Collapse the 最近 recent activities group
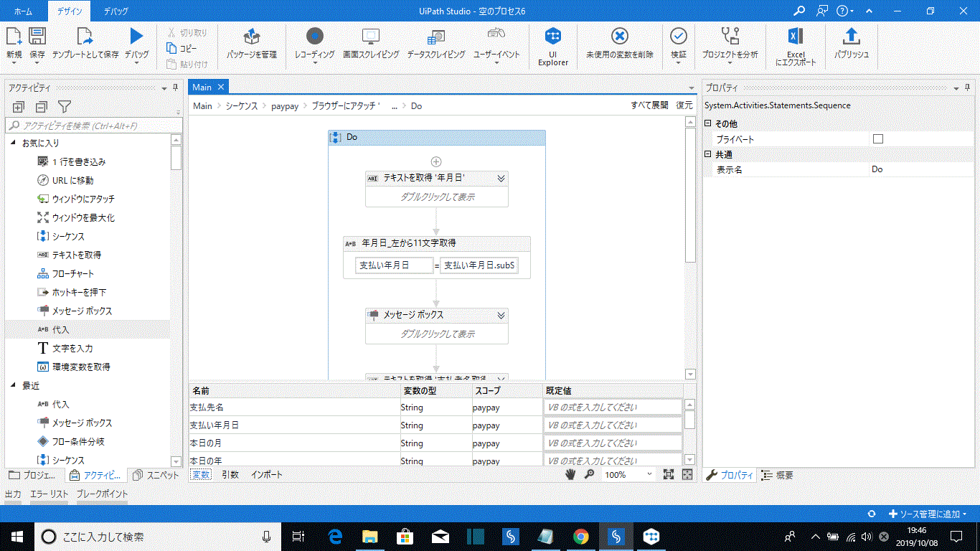 [13, 386]
